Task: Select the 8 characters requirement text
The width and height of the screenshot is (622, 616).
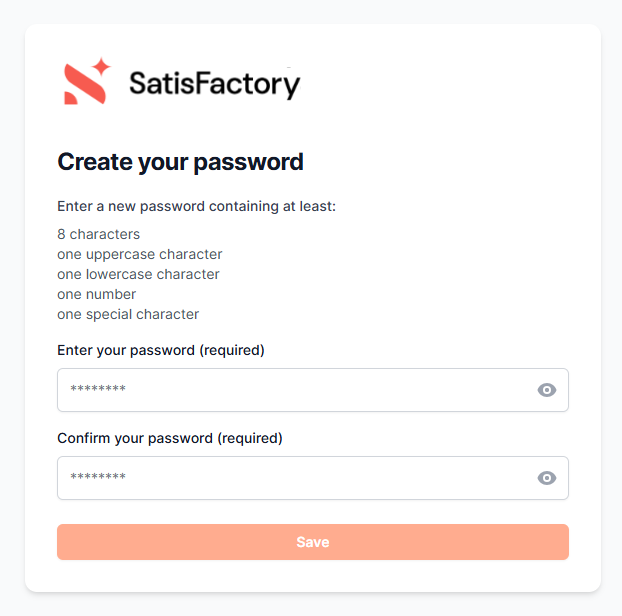Action: [x=98, y=234]
